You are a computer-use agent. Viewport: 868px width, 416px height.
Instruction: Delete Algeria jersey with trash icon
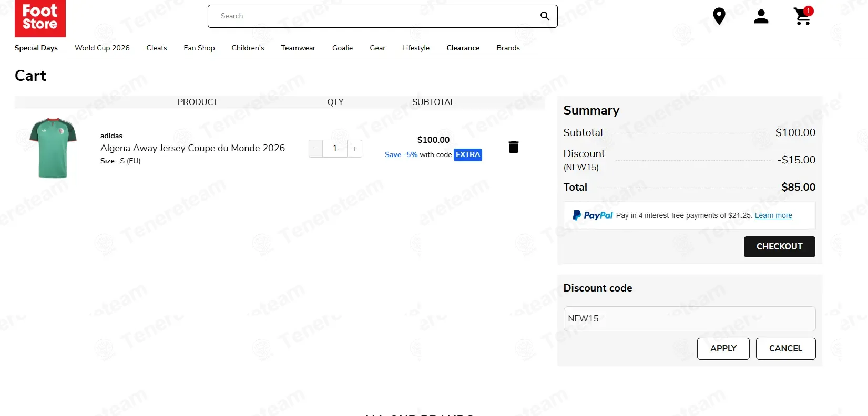tap(514, 147)
